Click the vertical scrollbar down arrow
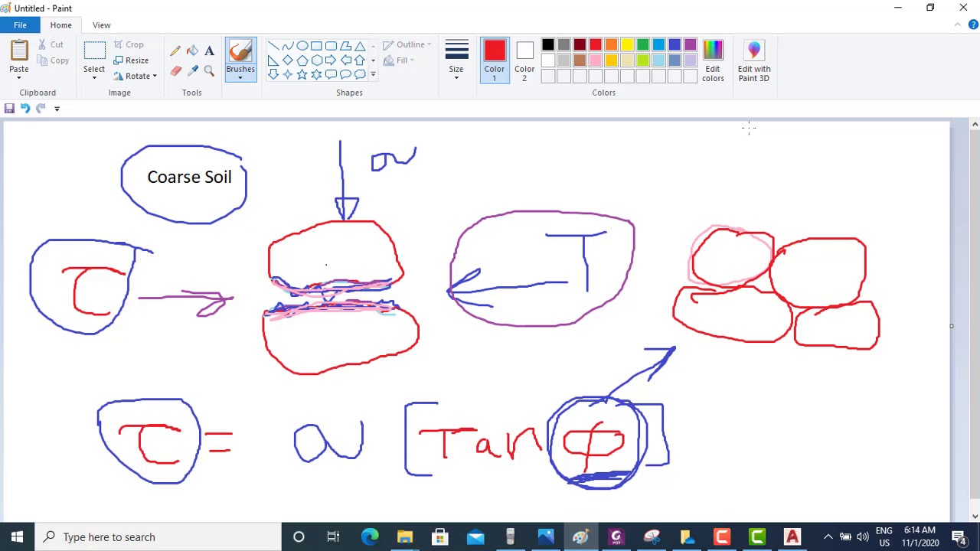This screenshot has height=551, width=980. (974, 516)
